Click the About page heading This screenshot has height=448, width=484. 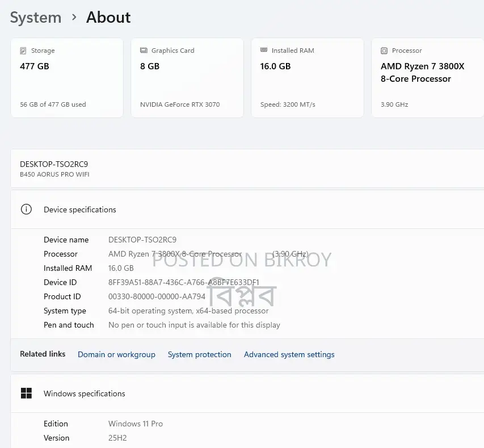(x=108, y=17)
